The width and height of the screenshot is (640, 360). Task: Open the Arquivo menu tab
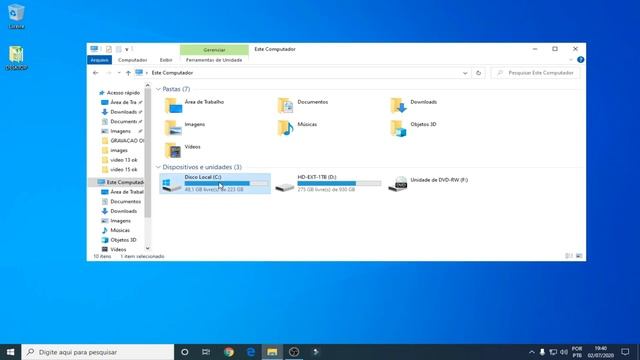click(x=100, y=60)
